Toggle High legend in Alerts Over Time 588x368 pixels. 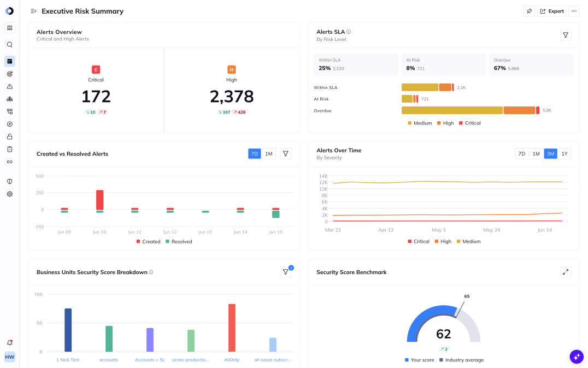[443, 241]
